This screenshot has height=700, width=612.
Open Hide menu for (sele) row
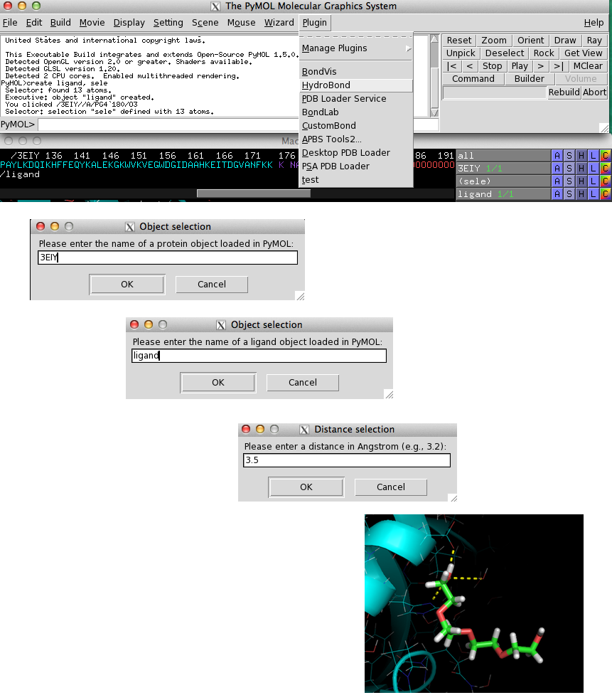pos(581,181)
